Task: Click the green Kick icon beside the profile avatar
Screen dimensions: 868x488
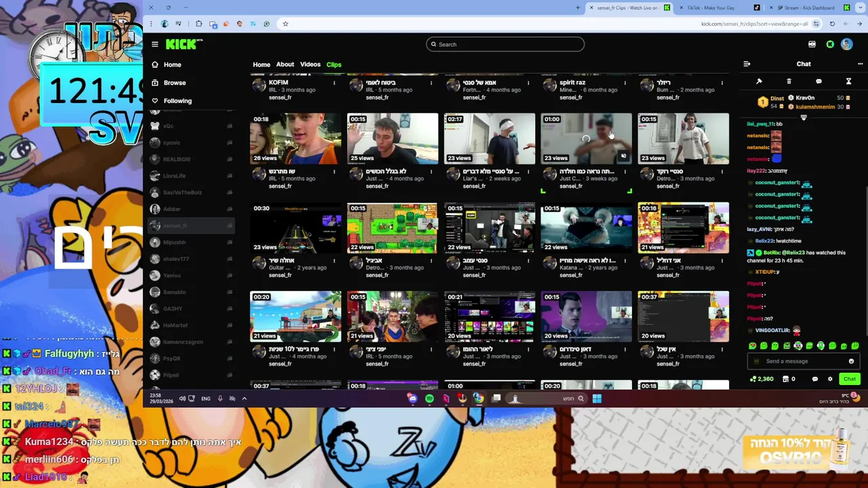Action: pyautogui.click(x=830, y=44)
